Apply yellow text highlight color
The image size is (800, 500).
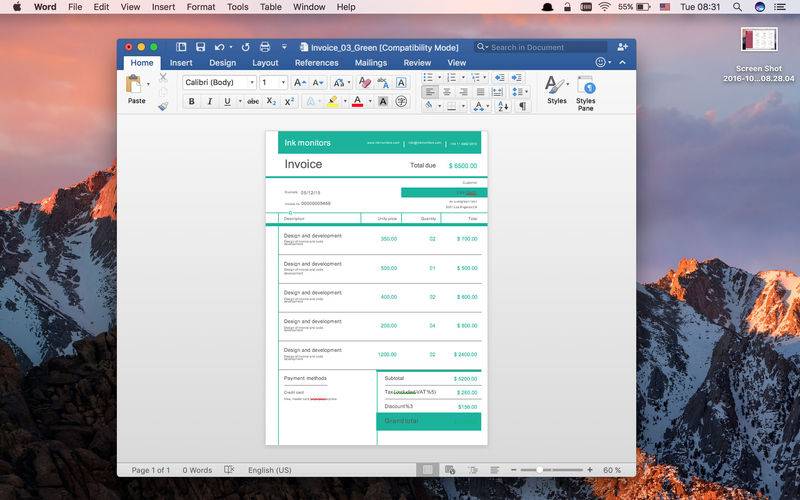point(333,102)
